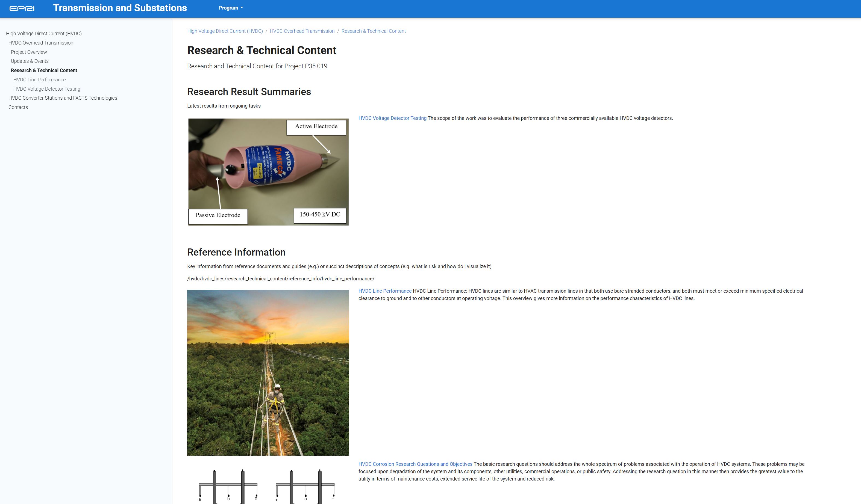Click Transmission and Substations site title
The width and height of the screenshot is (861, 504).
[x=120, y=8]
